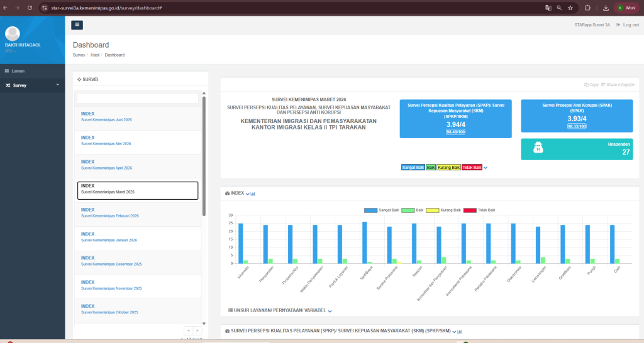This screenshot has height=343, width=644.
Task: Open browser downloads icon
Action: 606,8
